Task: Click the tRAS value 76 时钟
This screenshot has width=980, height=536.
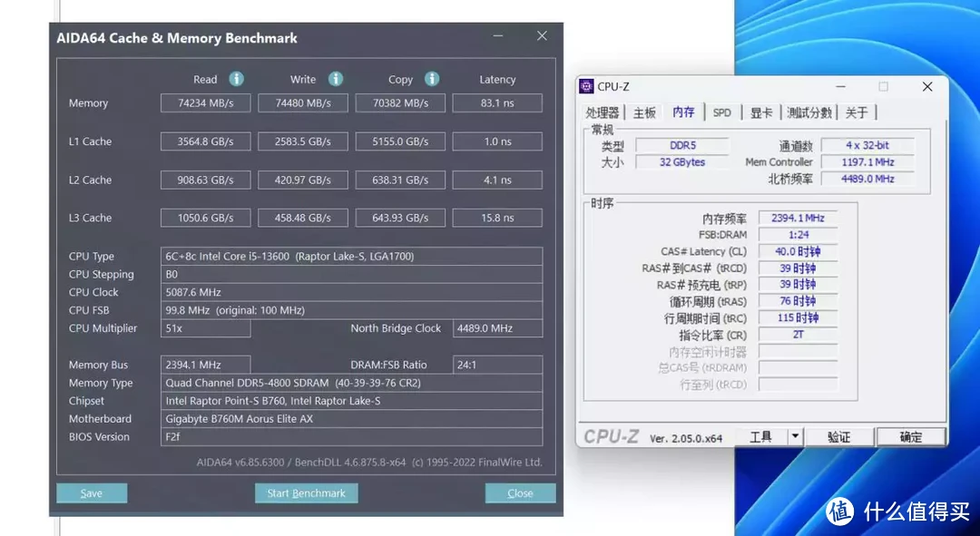Action: point(799,301)
